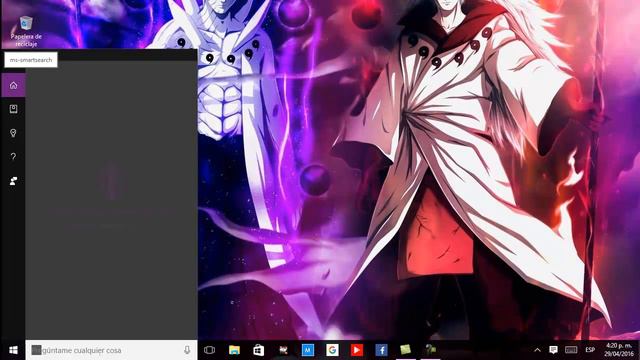Open Cortana Feedback person icon
Screen dimensions: 640x360
(x=13, y=181)
